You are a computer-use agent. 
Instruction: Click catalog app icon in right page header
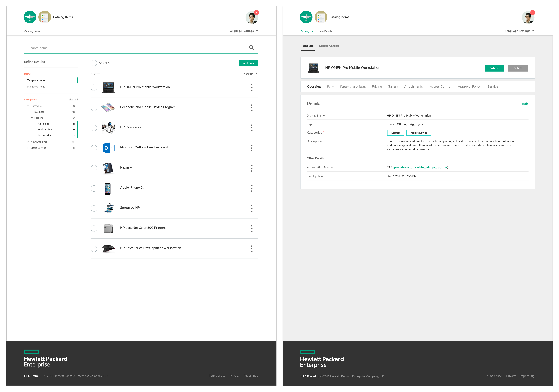pos(321,17)
